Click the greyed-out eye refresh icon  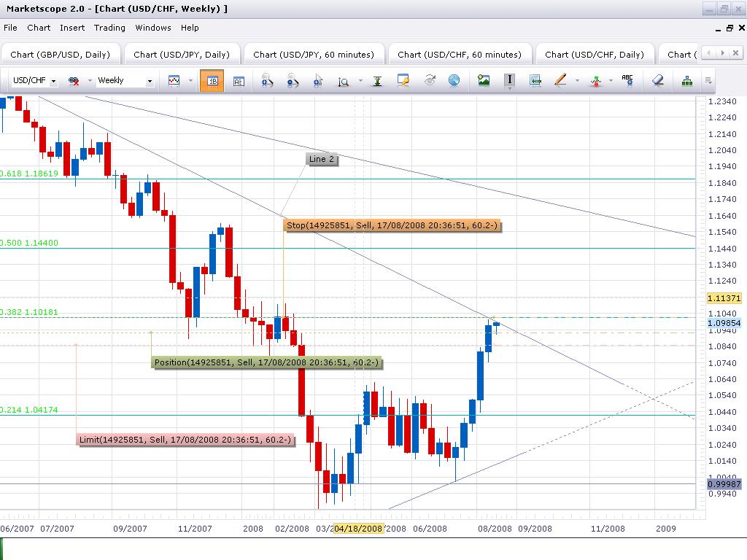(430, 80)
